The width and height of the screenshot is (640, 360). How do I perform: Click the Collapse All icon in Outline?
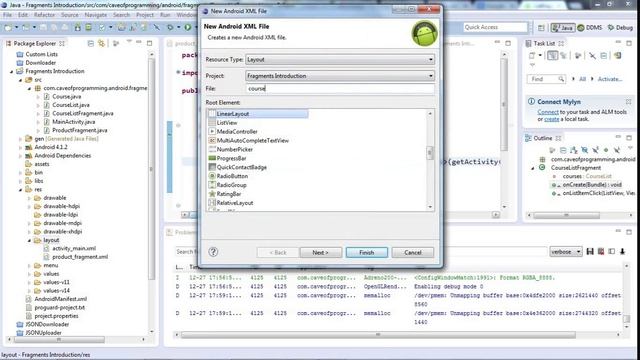coord(563,150)
